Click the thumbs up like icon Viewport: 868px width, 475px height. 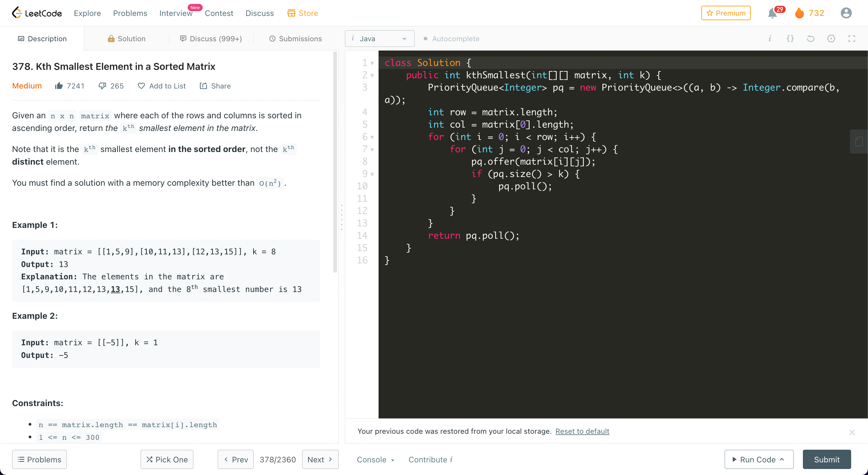coord(59,86)
